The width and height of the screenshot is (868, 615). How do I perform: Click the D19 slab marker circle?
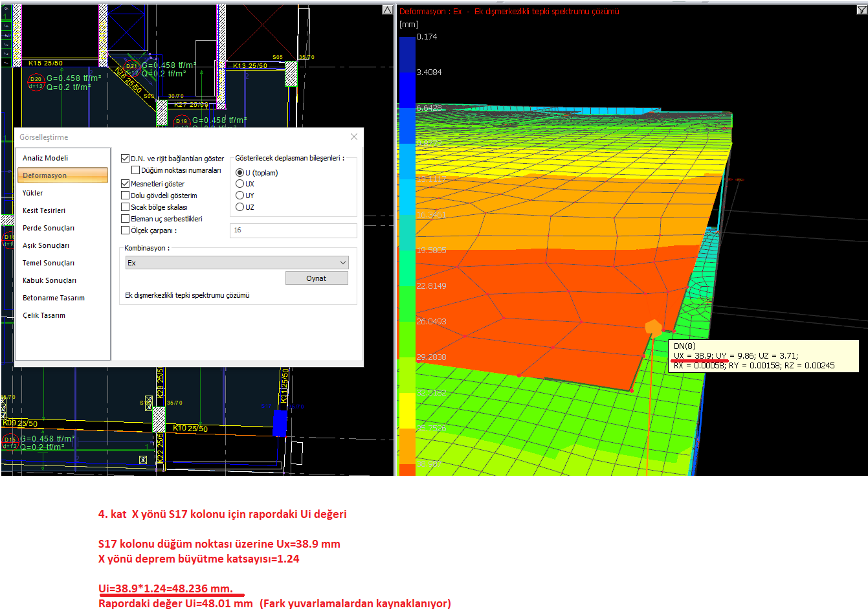click(x=181, y=121)
